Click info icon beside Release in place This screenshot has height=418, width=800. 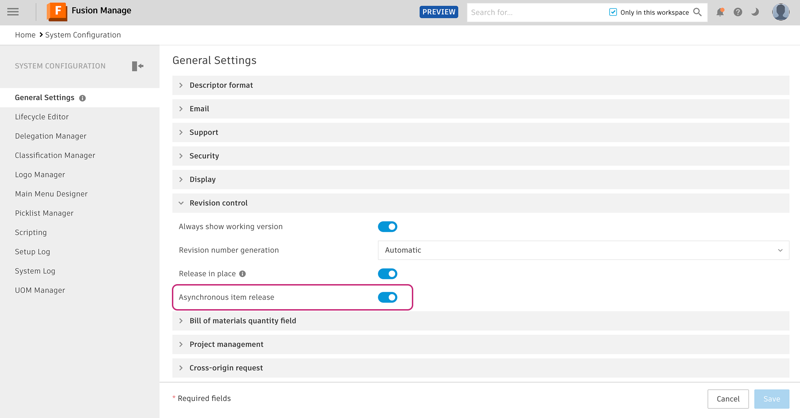(242, 274)
